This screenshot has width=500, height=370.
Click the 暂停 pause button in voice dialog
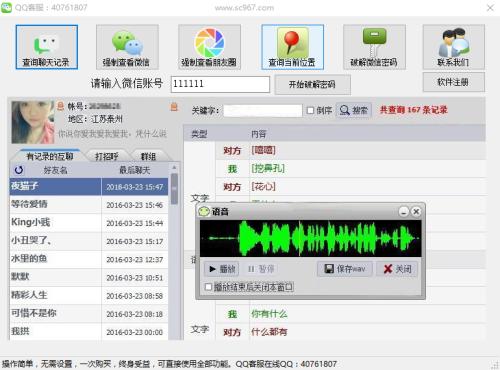(261, 269)
